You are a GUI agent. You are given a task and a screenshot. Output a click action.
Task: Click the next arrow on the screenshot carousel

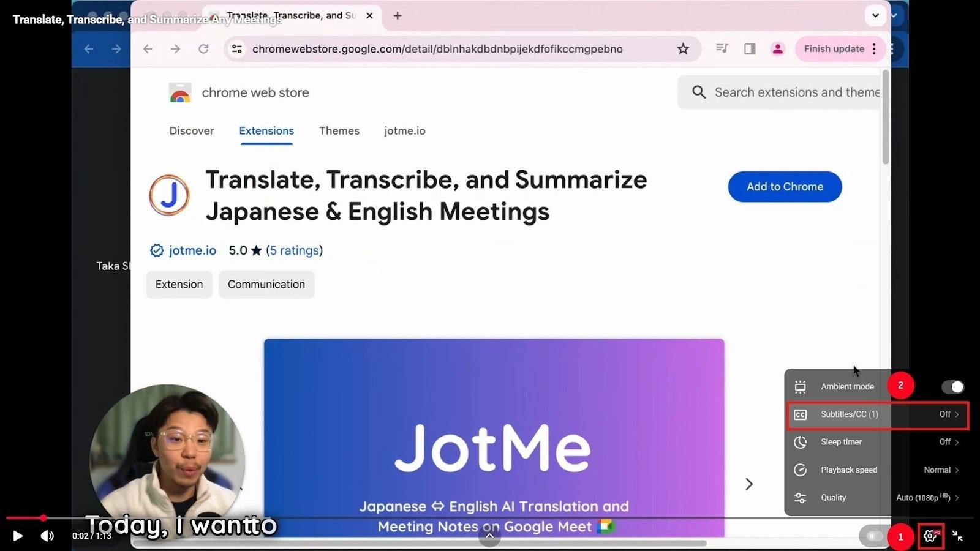click(749, 484)
